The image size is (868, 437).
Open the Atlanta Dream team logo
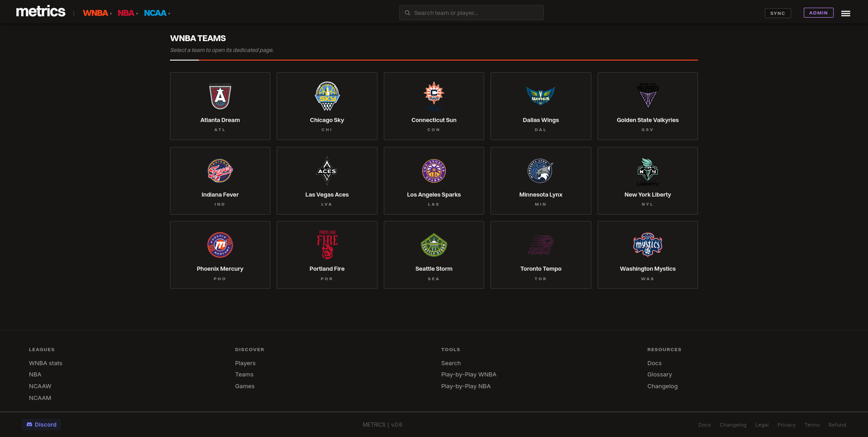point(220,96)
